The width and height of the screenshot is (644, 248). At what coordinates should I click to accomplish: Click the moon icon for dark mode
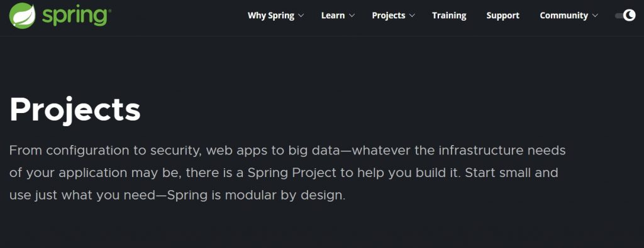[x=629, y=16]
